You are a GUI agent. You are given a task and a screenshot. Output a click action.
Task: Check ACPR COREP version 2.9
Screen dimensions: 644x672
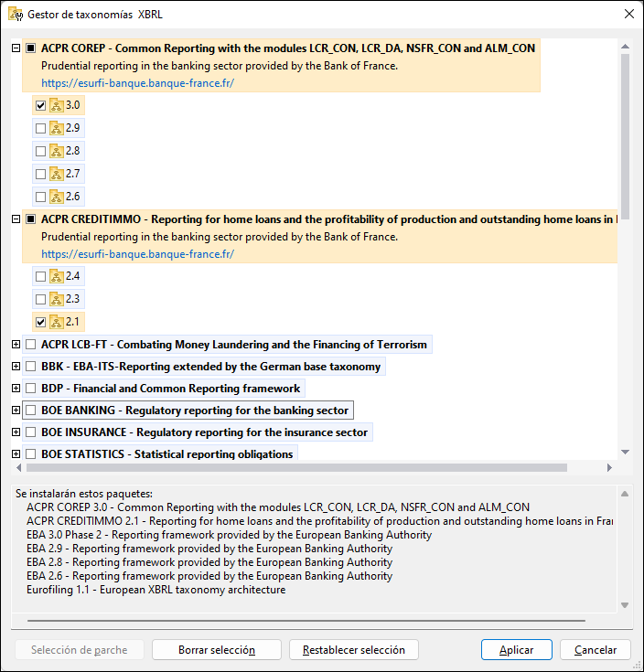click(x=41, y=128)
